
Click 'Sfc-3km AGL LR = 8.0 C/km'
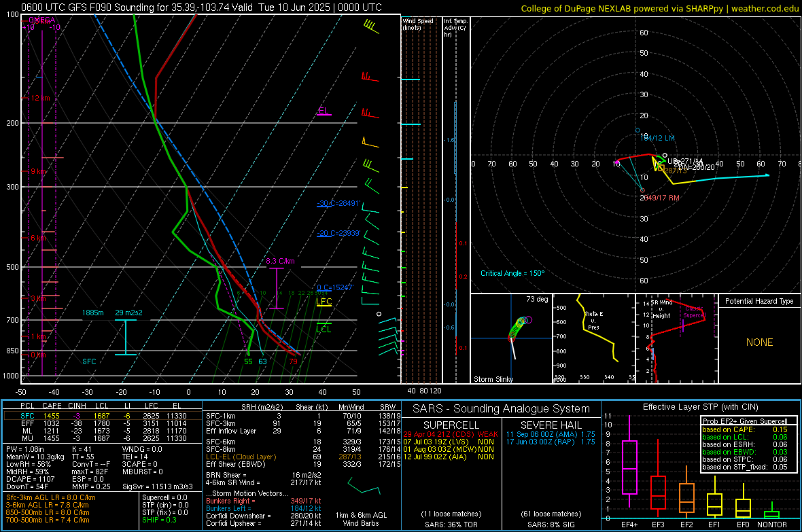(51, 497)
